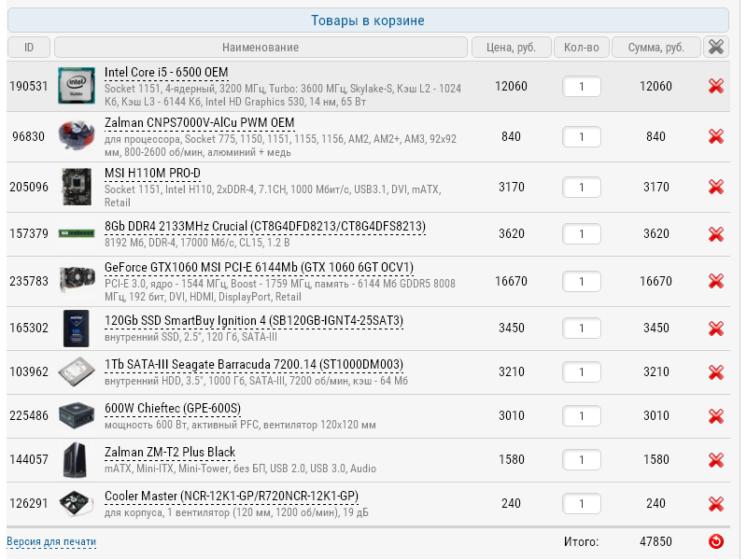Edit quantity field for Seagate Barracuda
The height and width of the screenshot is (560, 747).
pyautogui.click(x=581, y=372)
